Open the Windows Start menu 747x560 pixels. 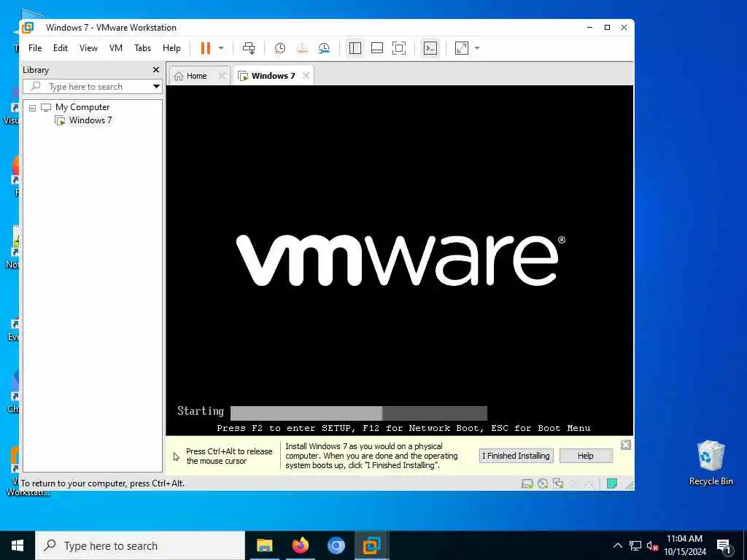click(18, 545)
